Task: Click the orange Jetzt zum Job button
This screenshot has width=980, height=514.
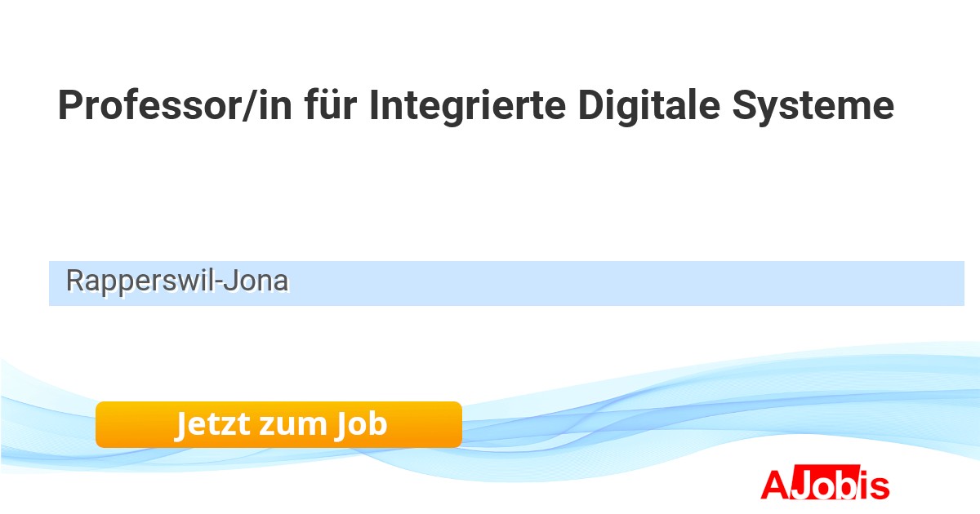Action: click(278, 424)
